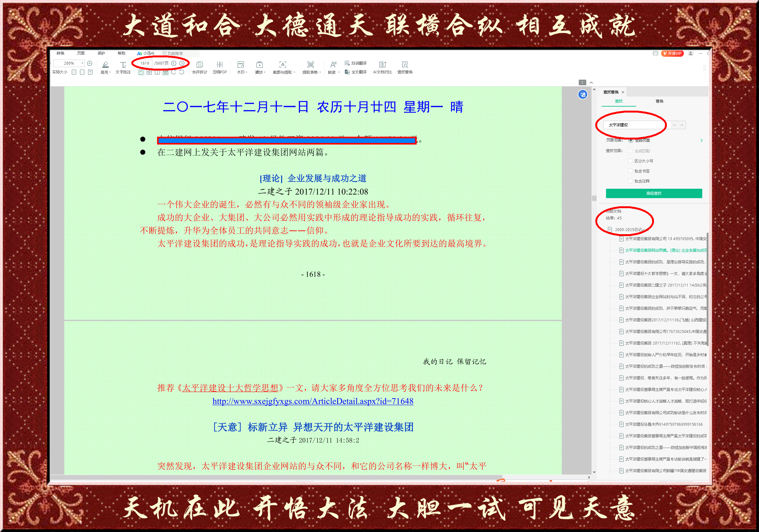Close the 查找替换 panel tab
Screen dimensions: 759x532
coord(623,92)
